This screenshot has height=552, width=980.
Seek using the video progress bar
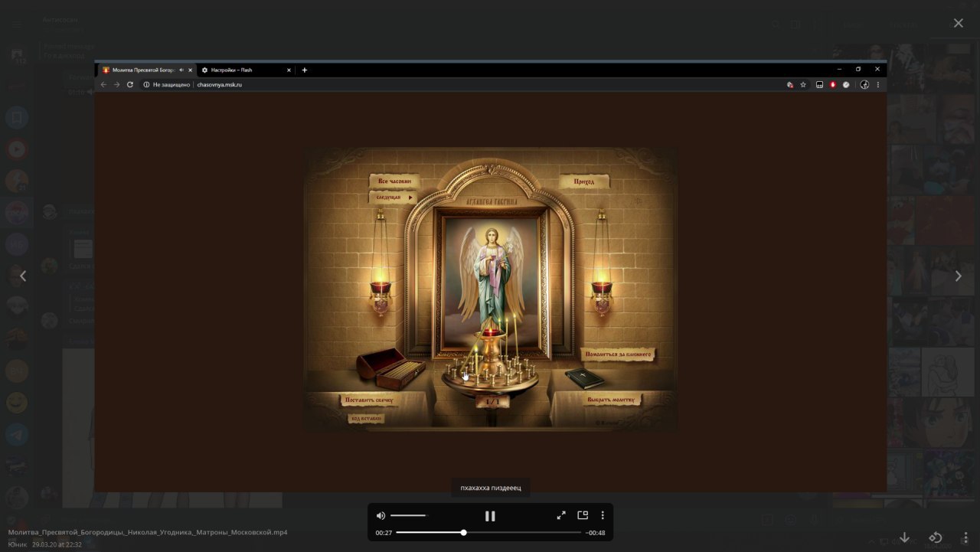point(488,533)
